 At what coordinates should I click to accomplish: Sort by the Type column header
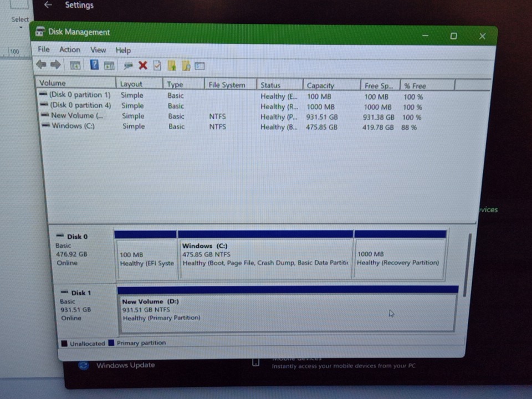[x=183, y=84]
